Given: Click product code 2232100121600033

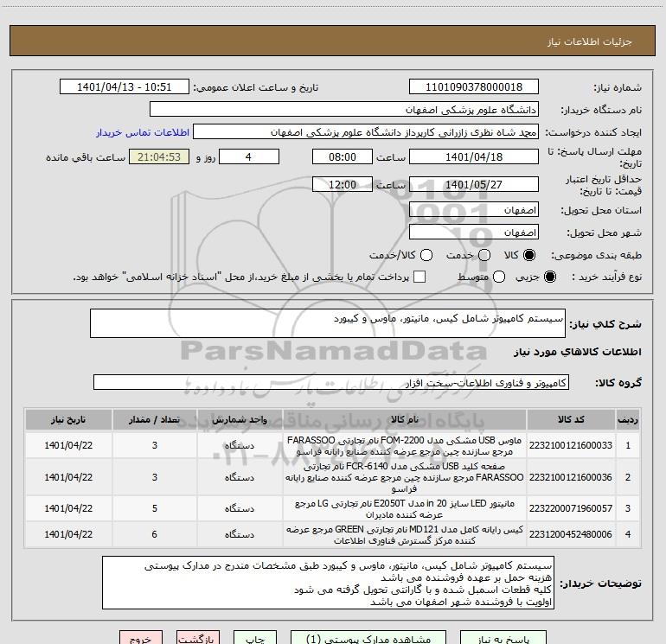Looking at the screenshot, I should point(571,445).
